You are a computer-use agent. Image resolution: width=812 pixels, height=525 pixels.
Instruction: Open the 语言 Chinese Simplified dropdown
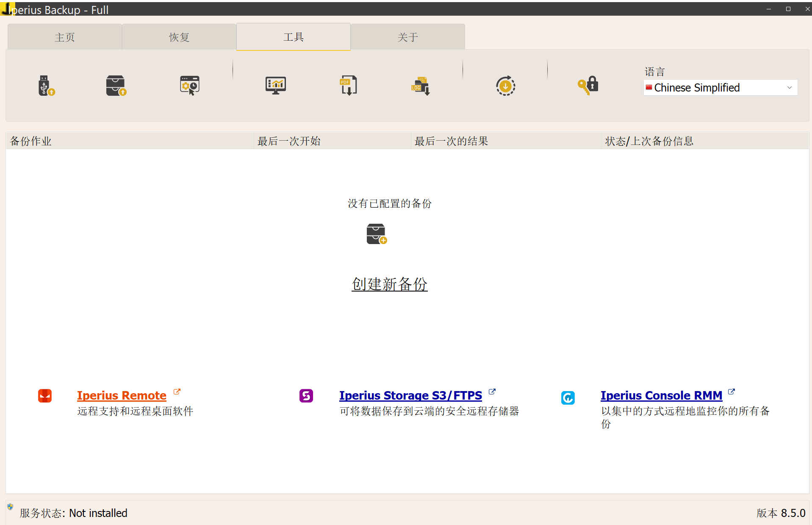[x=721, y=88]
